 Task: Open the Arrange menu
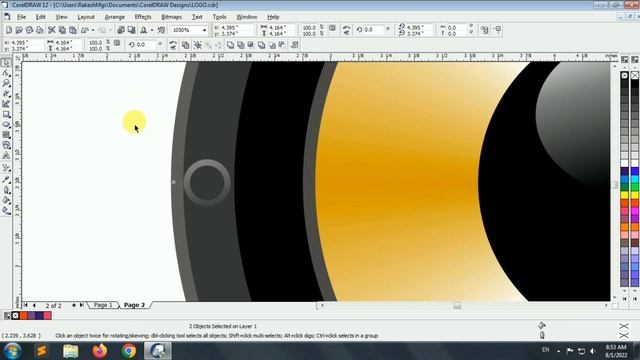tap(115, 17)
